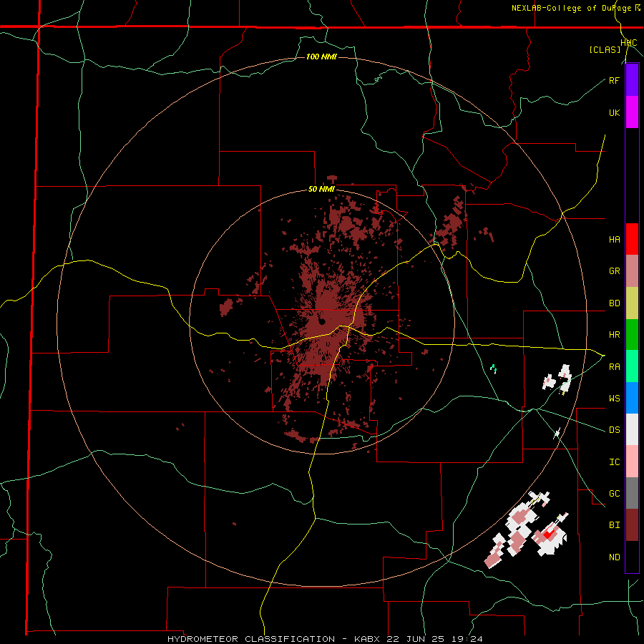The height and width of the screenshot is (644, 644).
Task: Click the isolated echo blob west of radar
Action: (226, 307)
